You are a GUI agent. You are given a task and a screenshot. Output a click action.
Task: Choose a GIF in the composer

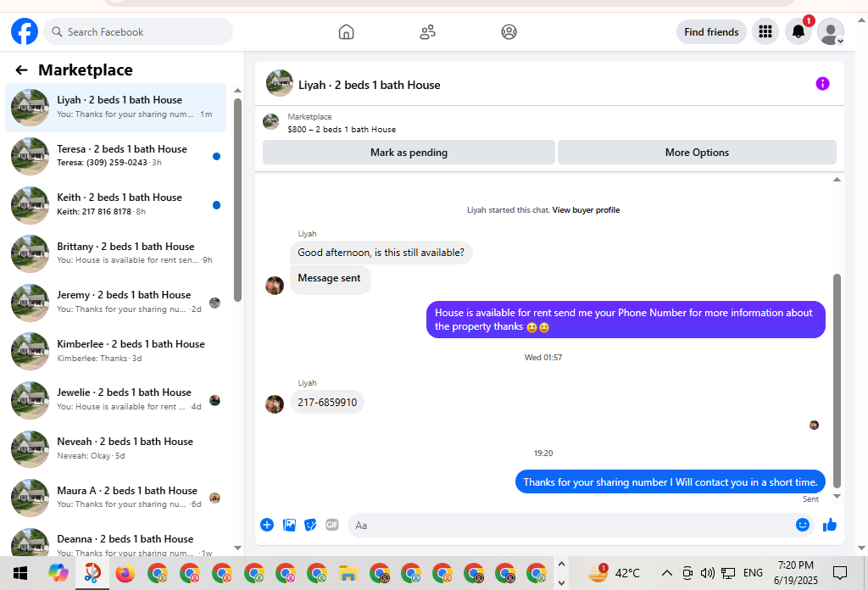(331, 525)
